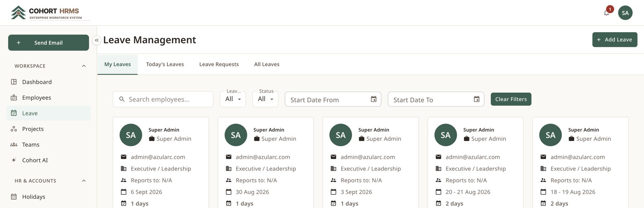Image resolution: width=644 pixels, height=208 pixels.
Task: Click "2 days" on the 20 - 21 Aug card
Action: (454, 204)
